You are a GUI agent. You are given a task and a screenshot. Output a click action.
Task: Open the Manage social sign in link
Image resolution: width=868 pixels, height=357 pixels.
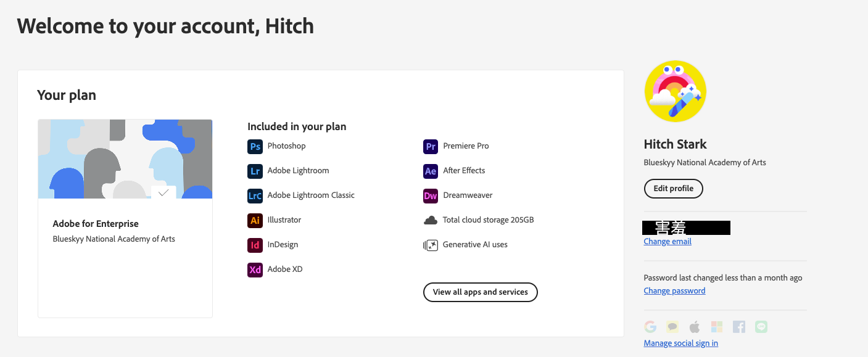pyautogui.click(x=681, y=343)
